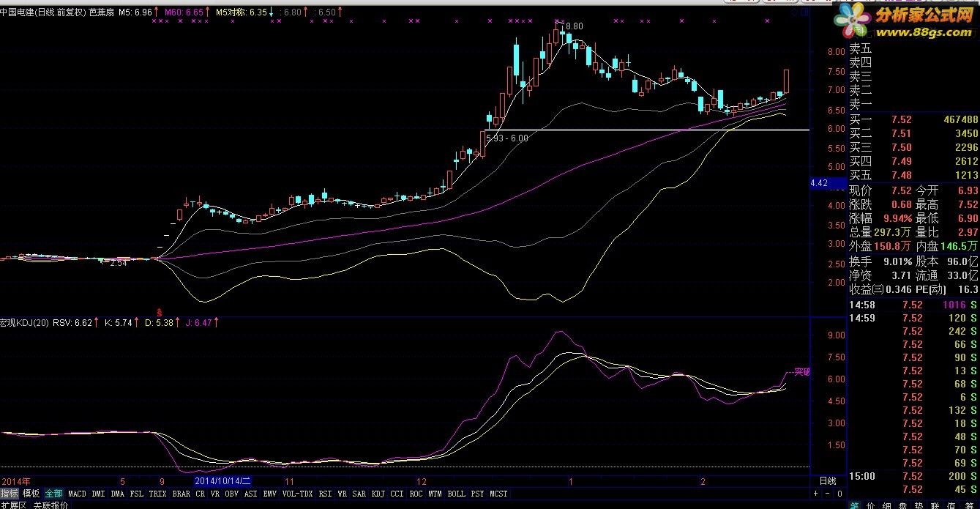This screenshot has width=980, height=509.
Task: Select the DMA indicator tab
Action: point(118,494)
